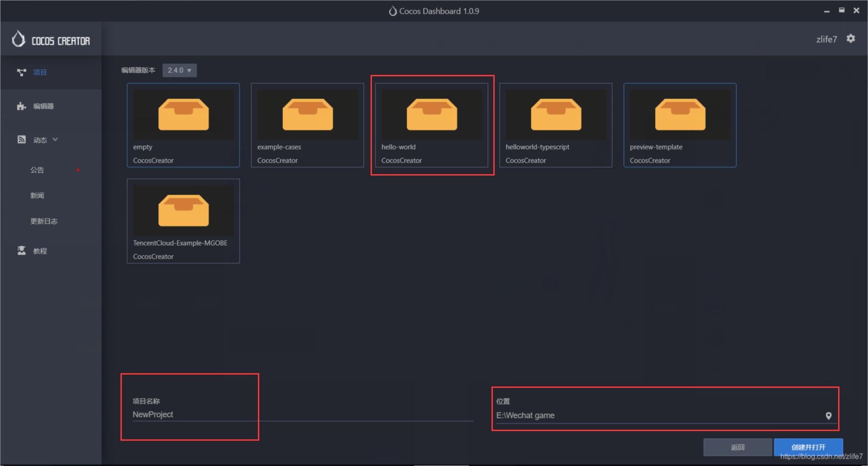Click the 动态 feed icon
Image resolution: width=868 pixels, height=466 pixels.
(21, 139)
